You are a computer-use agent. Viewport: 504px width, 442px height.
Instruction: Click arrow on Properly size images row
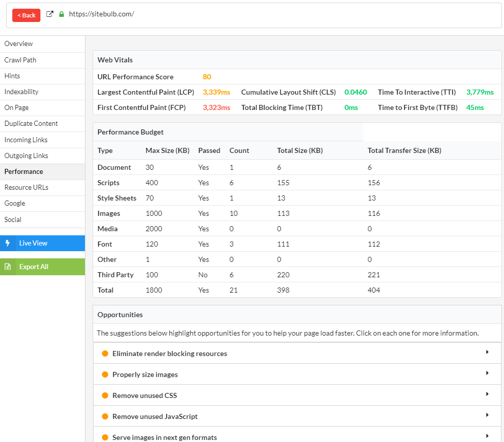pyautogui.click(x=487, y=373)
